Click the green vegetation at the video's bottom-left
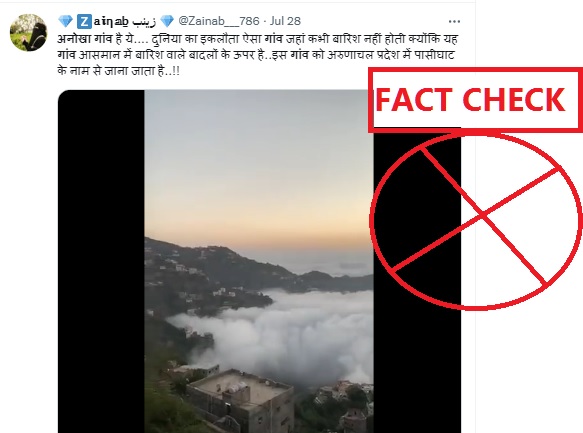Viewport: 583px width, 433px height. [165, 401]
